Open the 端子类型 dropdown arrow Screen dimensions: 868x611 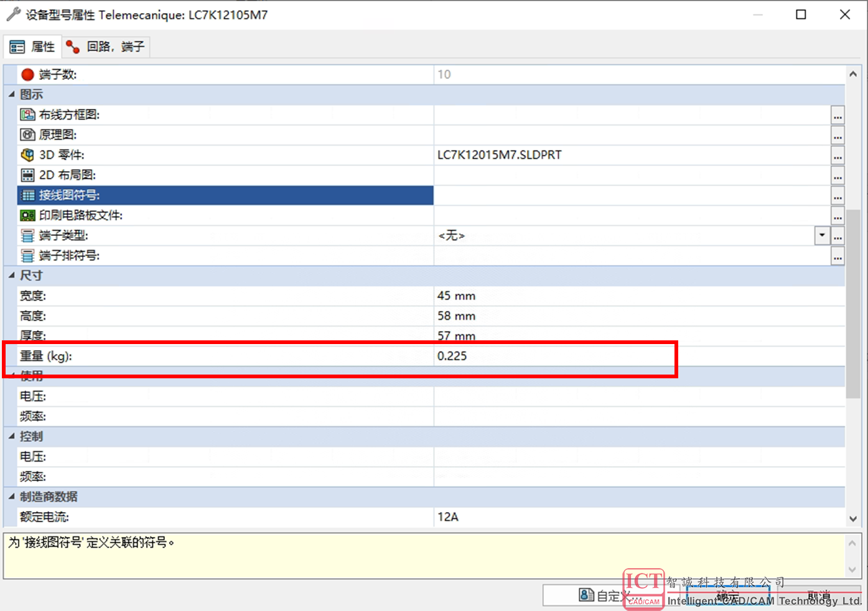pyautogui.click(x=822, y=235)
